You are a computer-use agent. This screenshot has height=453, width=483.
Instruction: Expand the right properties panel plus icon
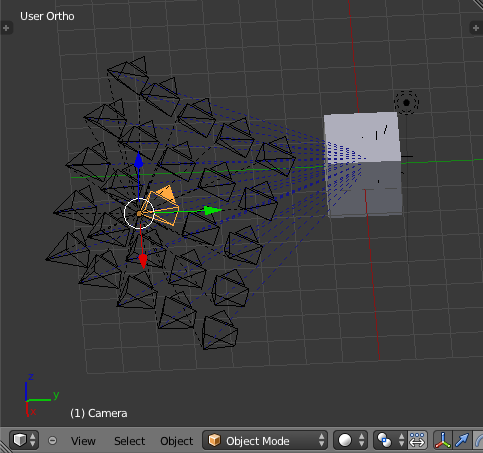476,28
